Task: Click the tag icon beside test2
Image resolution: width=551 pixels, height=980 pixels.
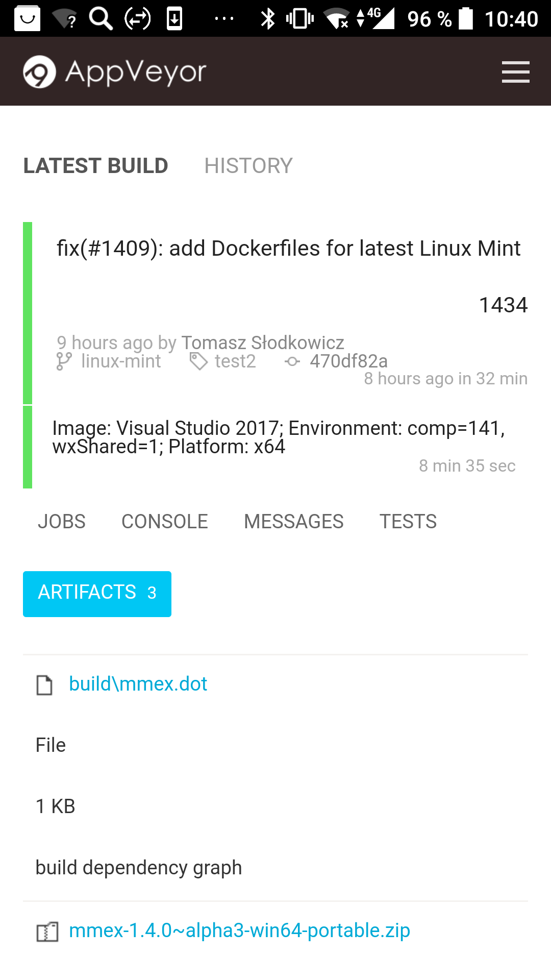Action: (198, 361)
